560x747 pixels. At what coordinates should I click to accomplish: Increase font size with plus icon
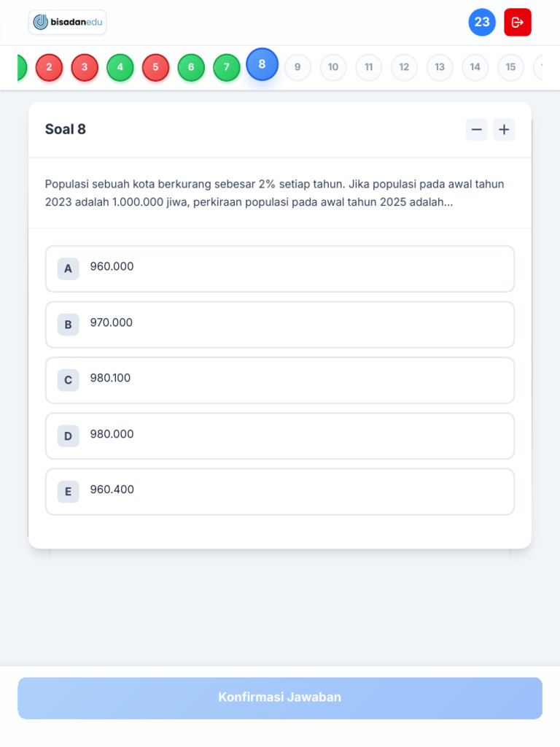tap(504, 130)
